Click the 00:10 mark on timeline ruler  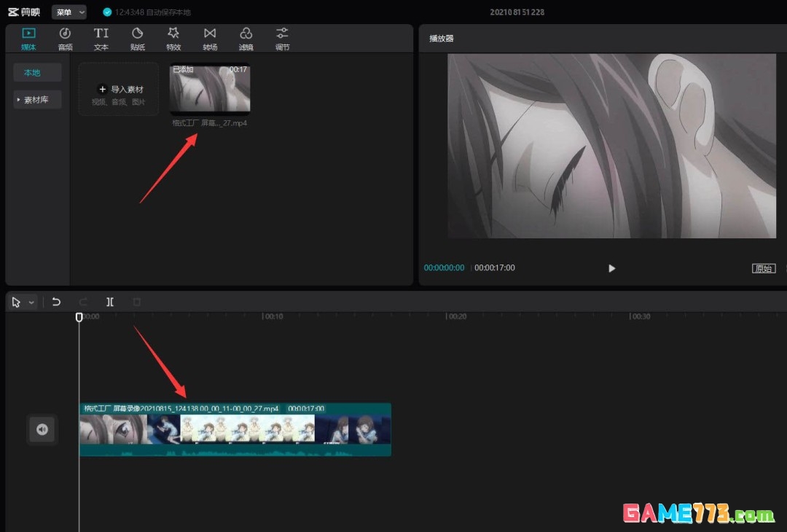pyautogui.click(x=273, y=316)
